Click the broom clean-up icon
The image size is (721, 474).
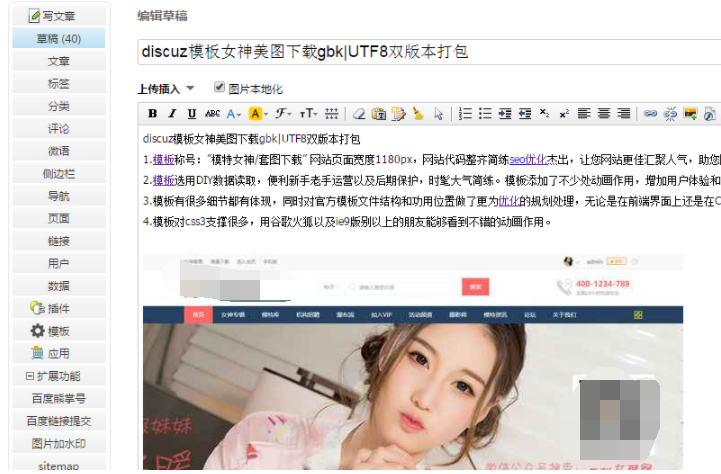point(418,114)
